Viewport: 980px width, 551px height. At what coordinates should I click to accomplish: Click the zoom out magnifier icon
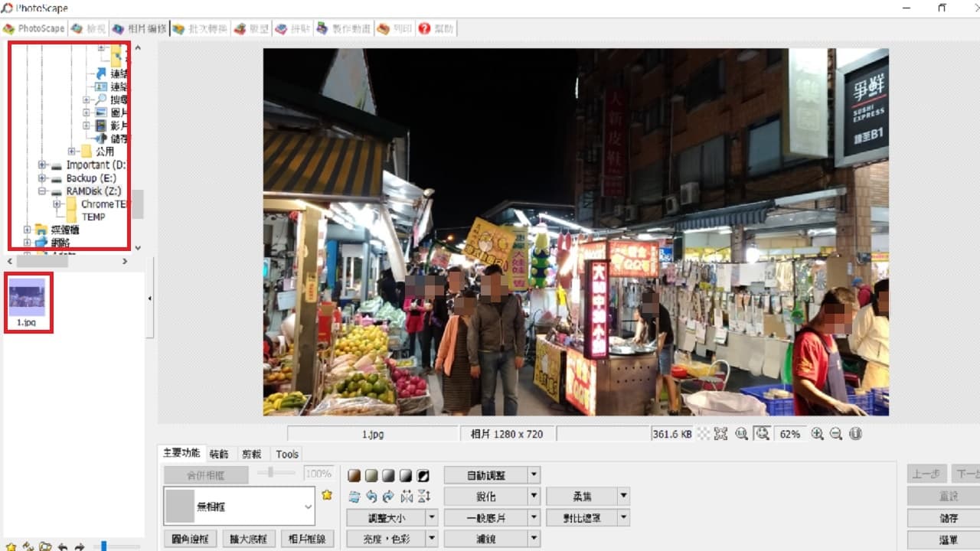(836, 434)
